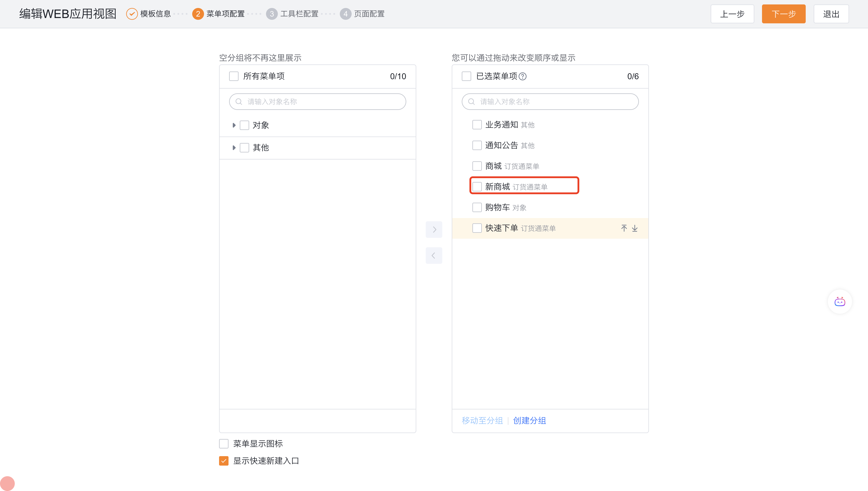Viewport: 868px width, 491px height.
Task: Click the 上一步 button
Action: pyautogui.click(x=732, y=14)
